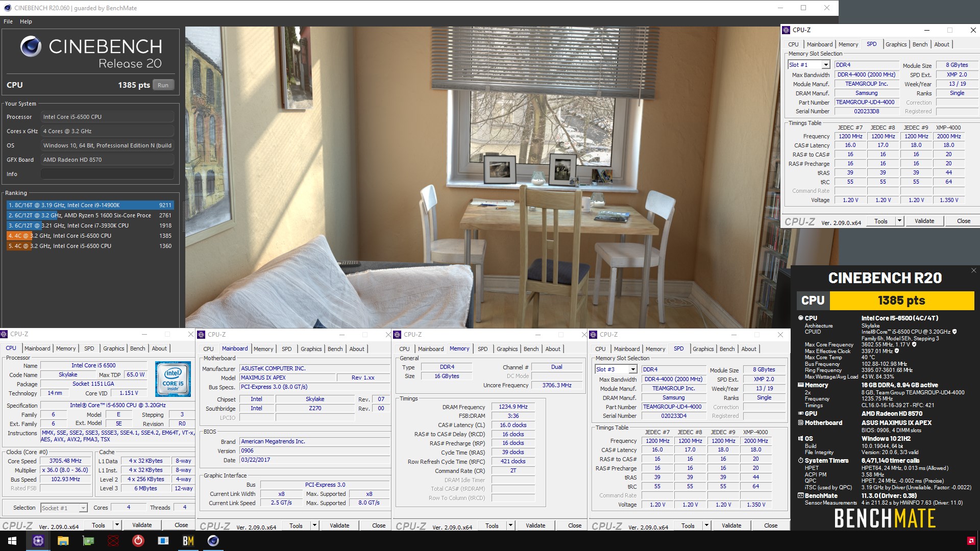Click the BIOS version 0906 field

313,450
